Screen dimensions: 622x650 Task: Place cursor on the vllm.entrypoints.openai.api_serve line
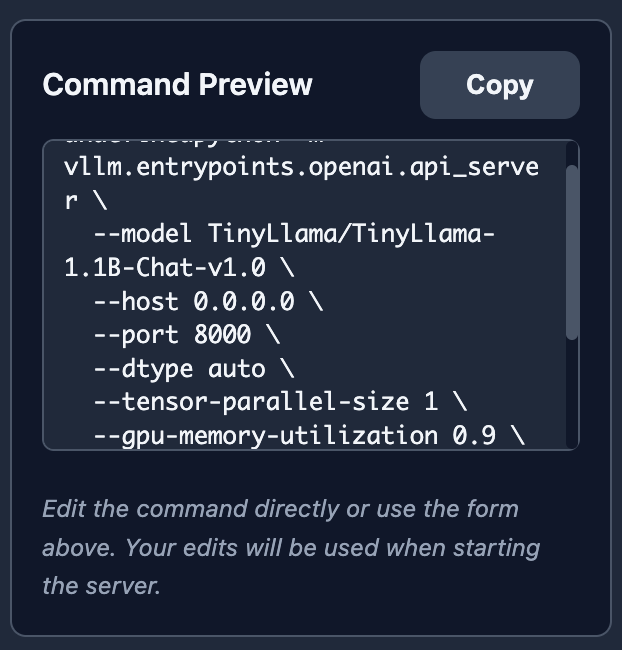pyautogui.click(x=300, y=167)
